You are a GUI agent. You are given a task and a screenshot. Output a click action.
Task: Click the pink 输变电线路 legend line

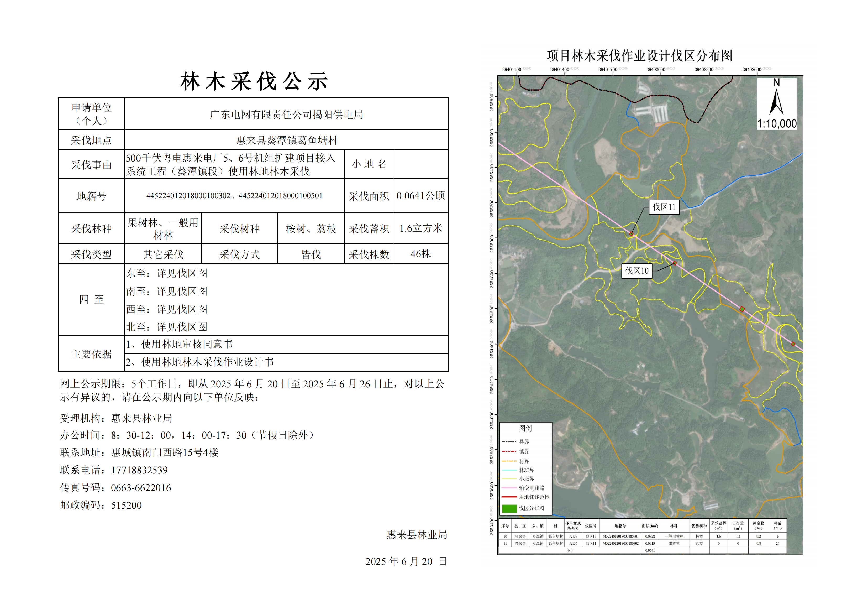pyautogui.click(x=509, y=488)
